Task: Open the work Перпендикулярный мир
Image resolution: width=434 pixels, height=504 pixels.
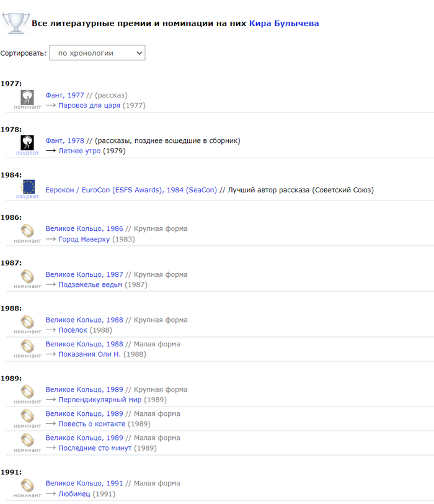Action: pos(100,400)
